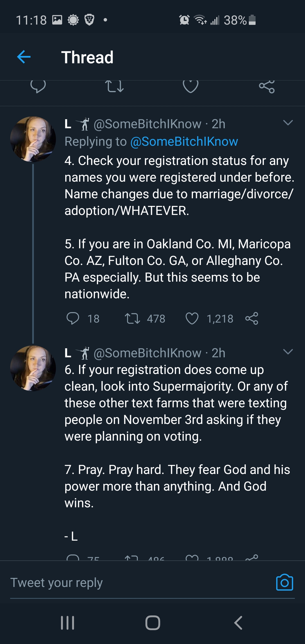This screenshot has width=305, height=644.
Task: Open the profile picture on the first tweet
Action: click(33, 139)
